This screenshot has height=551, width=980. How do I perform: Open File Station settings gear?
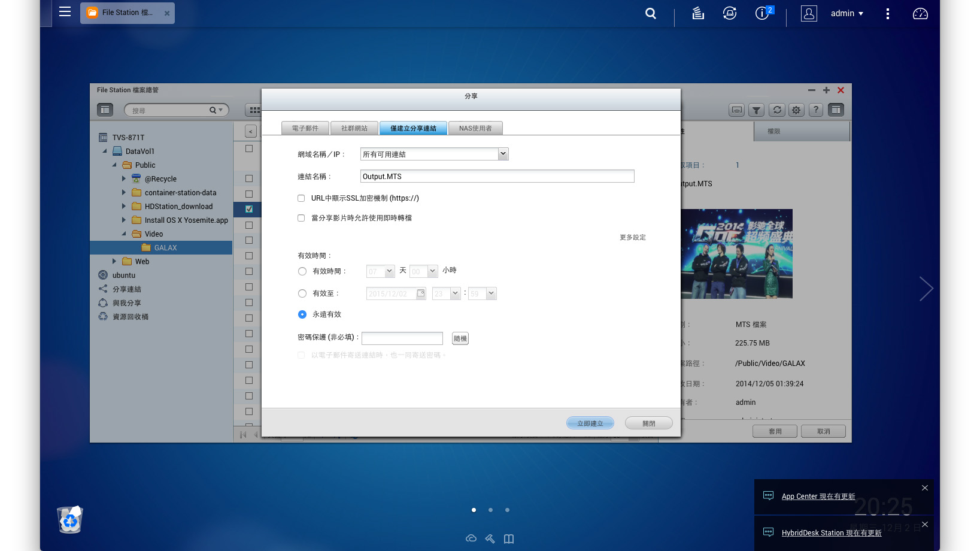pyautogui.click(x=796, y=110)
